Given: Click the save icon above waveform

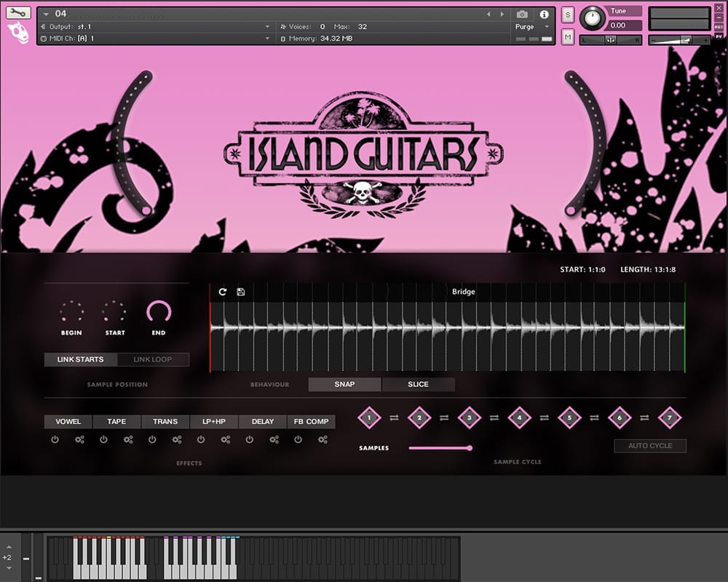Looking at the screenshot, I should pos(241,292).
